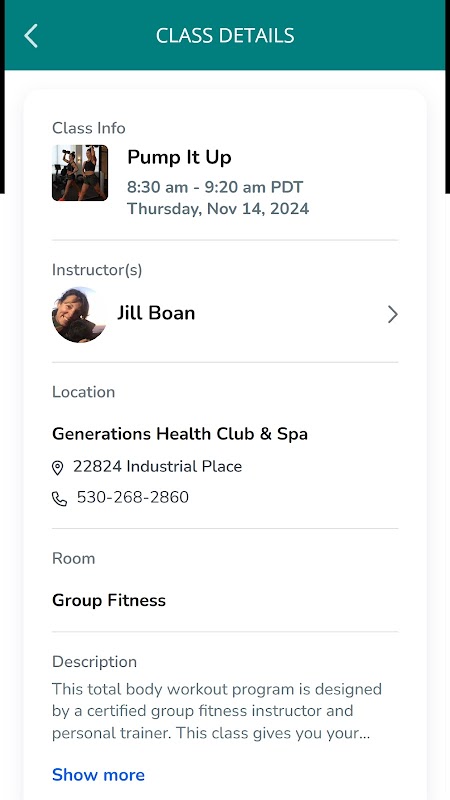Expand instructor details with right chevron

pyautogui.click(x=392, y=314)
